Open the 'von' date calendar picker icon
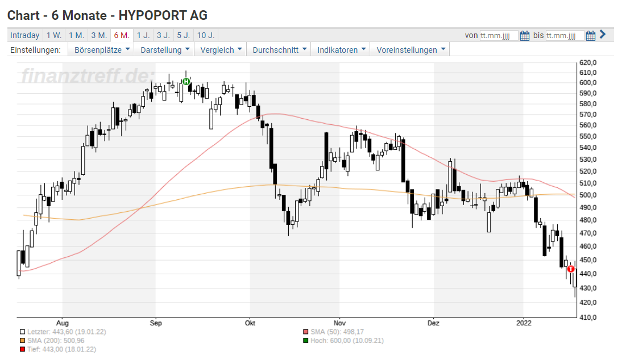Image resolution: width=622 pixels, height=364 pixels. click(524, 36)
